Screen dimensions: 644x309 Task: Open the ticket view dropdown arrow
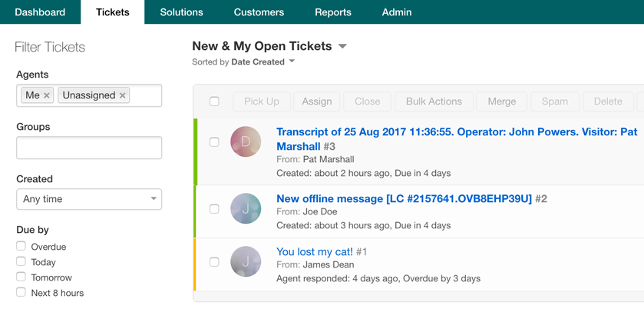click(342, 46)
